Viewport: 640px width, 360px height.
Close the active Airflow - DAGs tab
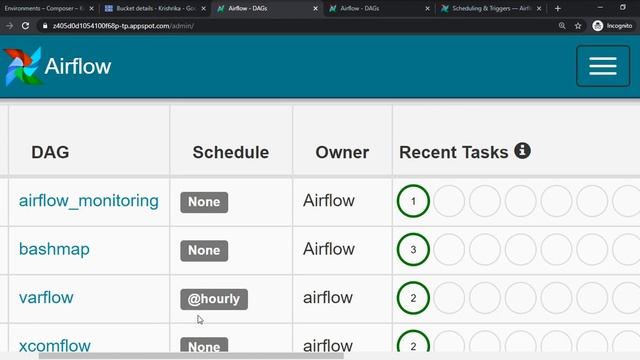coord(316,8)
